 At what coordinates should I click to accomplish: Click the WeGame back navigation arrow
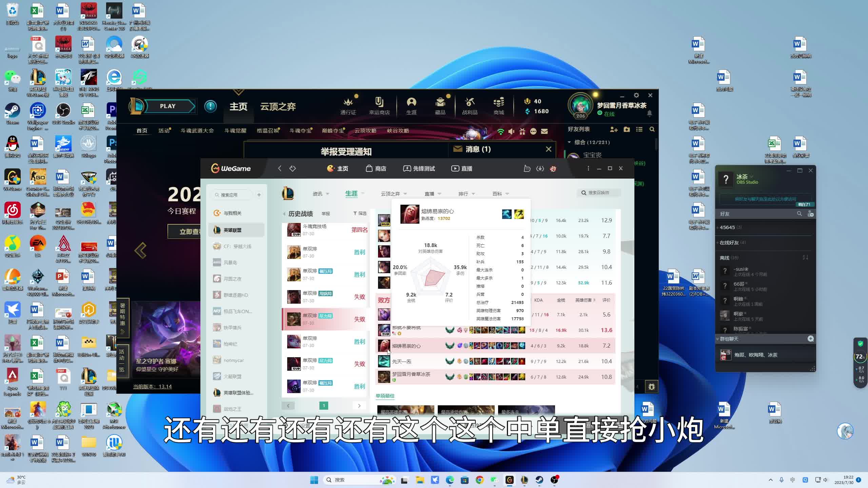[280, 168]
